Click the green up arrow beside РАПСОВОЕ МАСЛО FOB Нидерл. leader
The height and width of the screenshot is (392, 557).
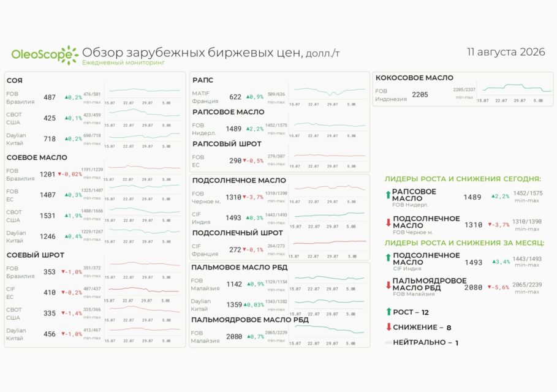388,195
